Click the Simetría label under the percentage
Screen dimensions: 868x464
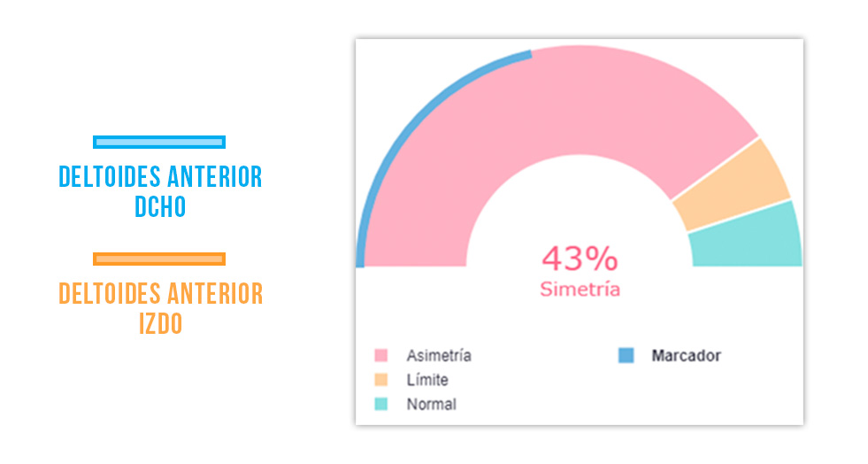tap(580, 289)
